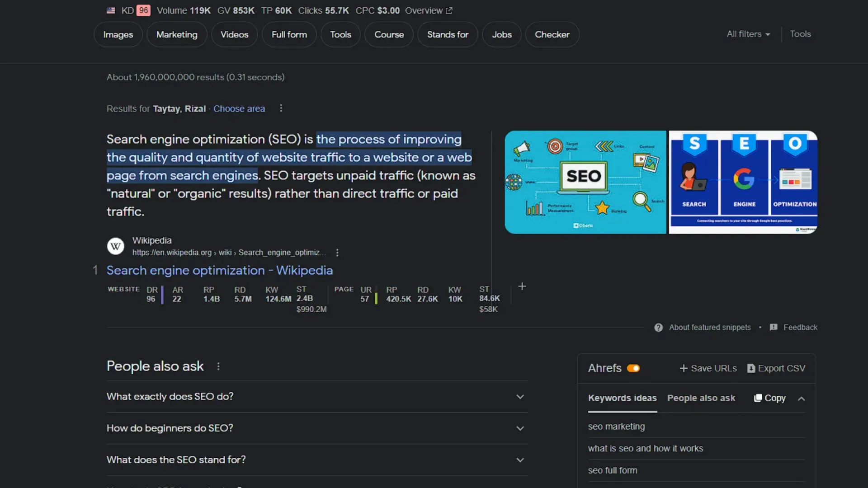Screen dimensions: 868x488
Task: Switch to the People also ask tab
Action: [x=701, y=398]
